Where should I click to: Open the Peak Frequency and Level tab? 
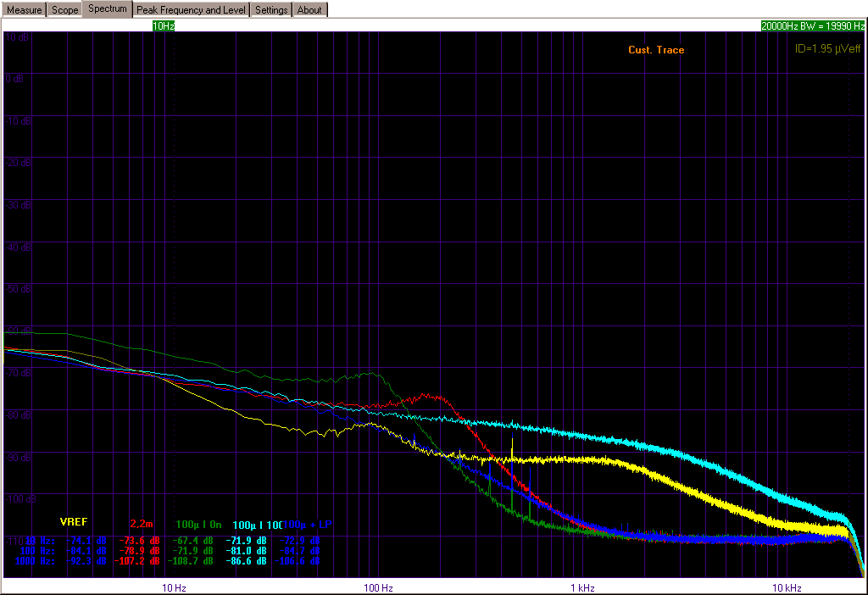tap(191, 10)
